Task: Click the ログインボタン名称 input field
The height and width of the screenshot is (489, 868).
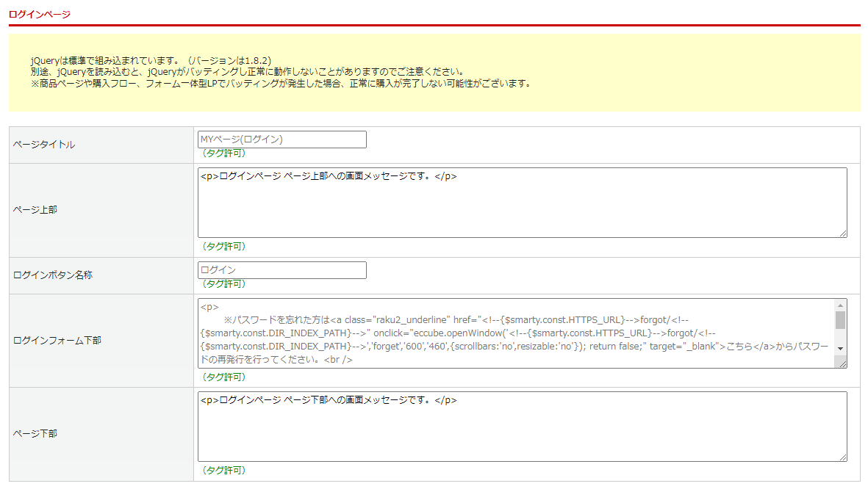Action: coord(281,270)
